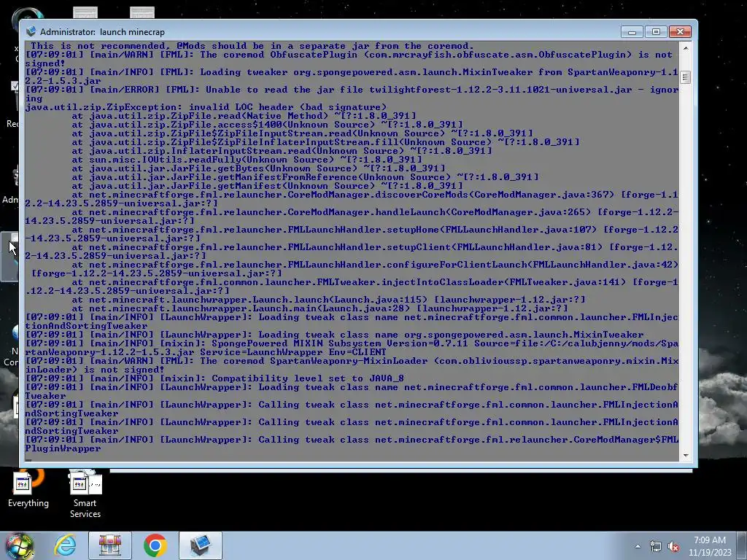Click the console vertical scrollbar thumb
The height and width of the screenshot is (560, 747).
click(x=686, y=77)
